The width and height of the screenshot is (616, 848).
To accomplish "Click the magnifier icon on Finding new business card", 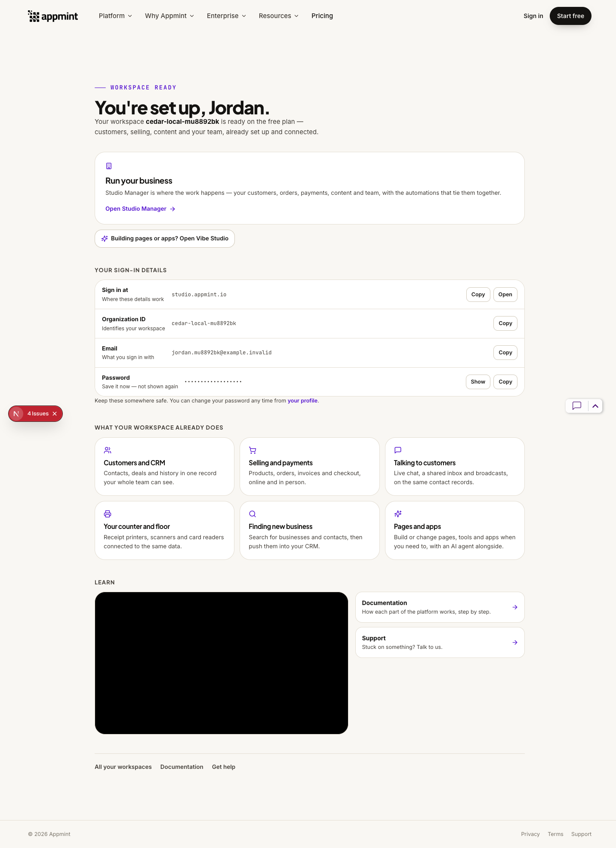I will pos(253,514).
